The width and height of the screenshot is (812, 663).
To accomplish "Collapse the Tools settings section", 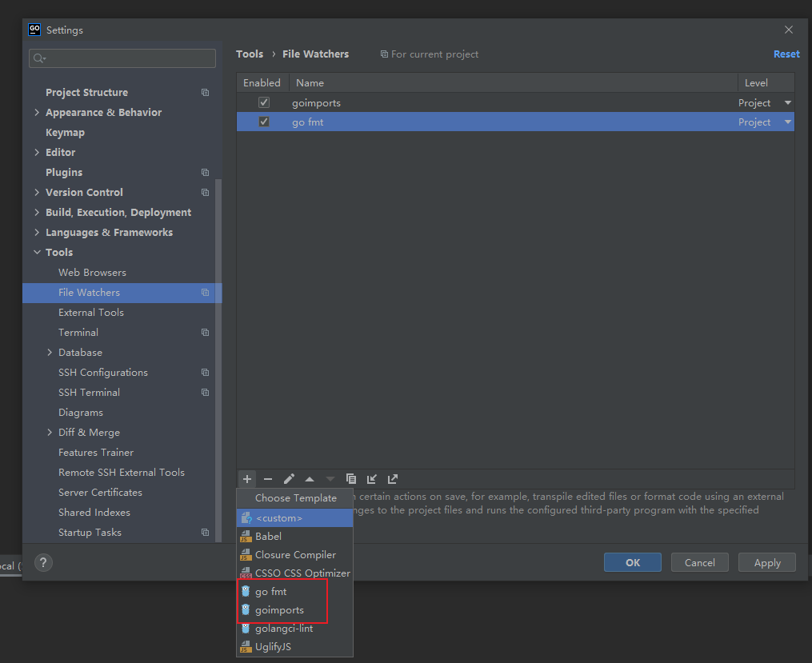I will coord(37,253).
